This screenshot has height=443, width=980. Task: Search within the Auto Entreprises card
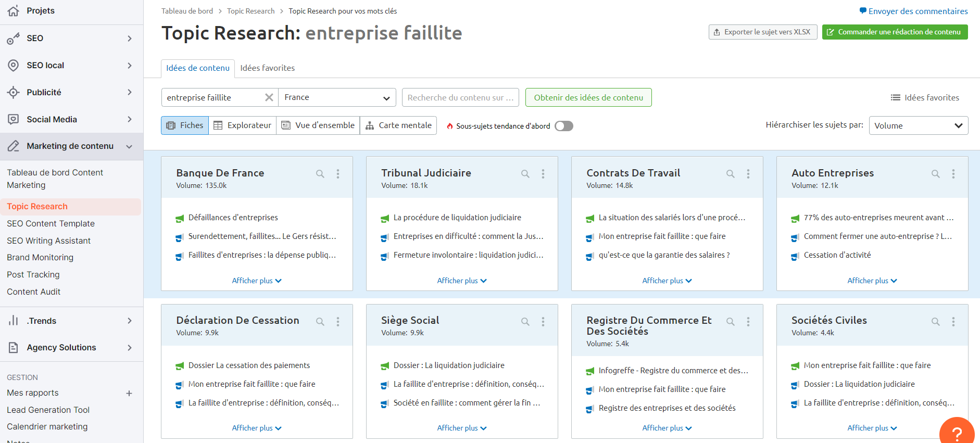(x=936, y=174)
